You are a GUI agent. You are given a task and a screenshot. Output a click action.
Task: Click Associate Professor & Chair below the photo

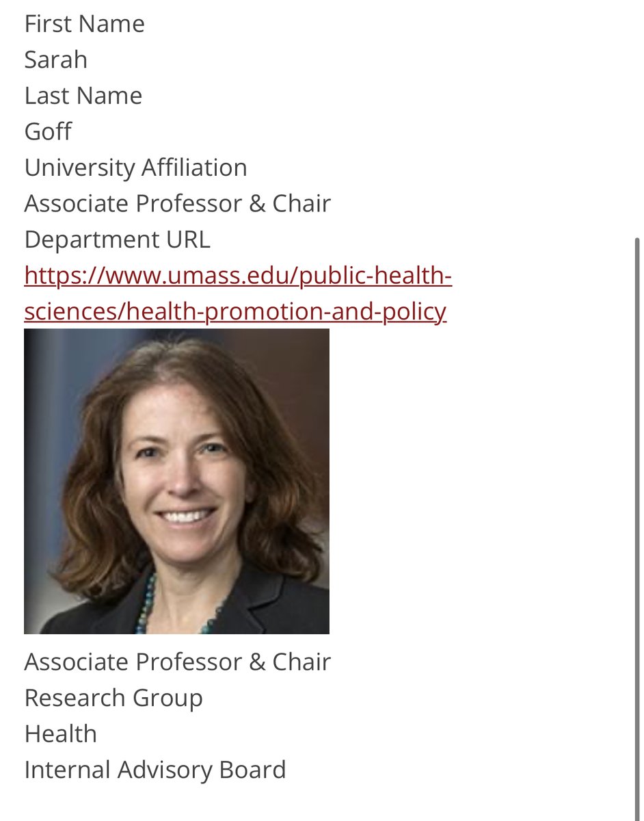tap(177, 662)
